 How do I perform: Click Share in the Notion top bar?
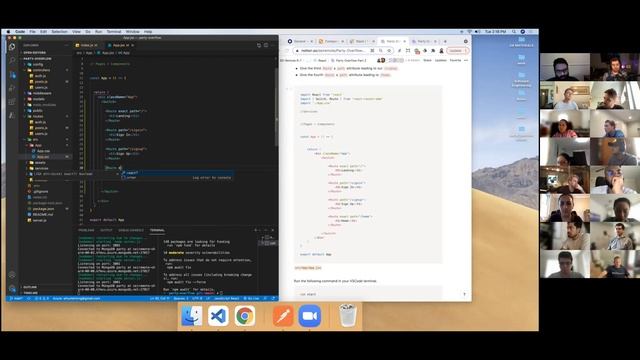427,60
